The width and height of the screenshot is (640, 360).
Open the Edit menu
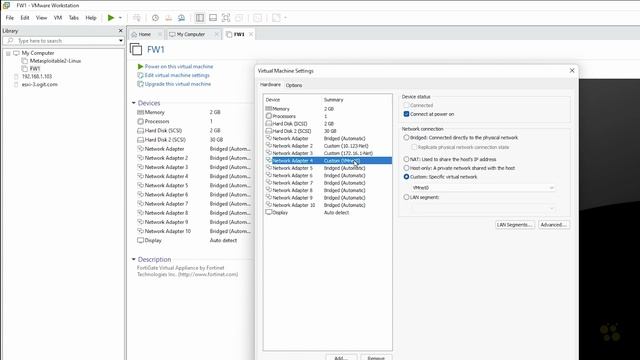coord(25,18)
